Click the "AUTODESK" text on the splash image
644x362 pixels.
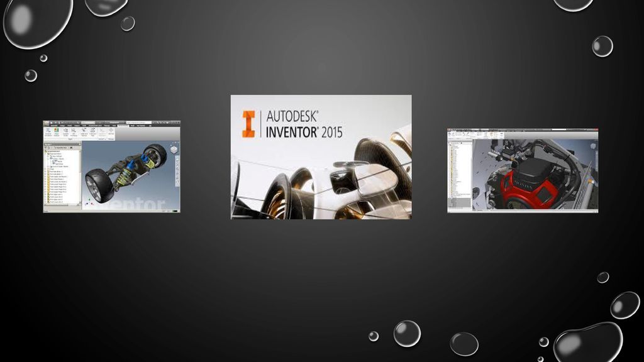click(292, 116)
